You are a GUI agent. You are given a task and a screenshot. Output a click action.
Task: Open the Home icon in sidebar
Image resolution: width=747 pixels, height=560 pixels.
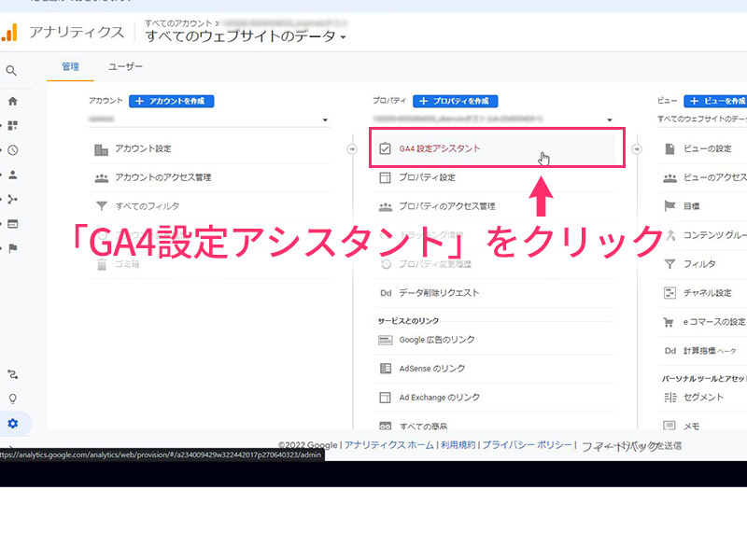point(12,101)
